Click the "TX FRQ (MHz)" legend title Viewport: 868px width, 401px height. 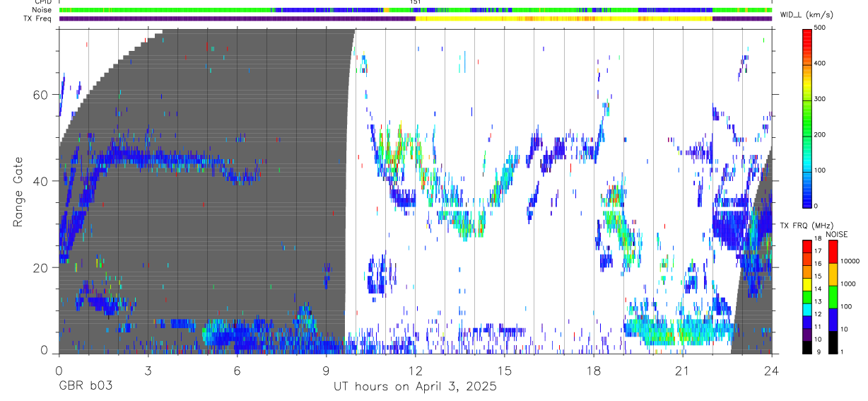point(806,226)
